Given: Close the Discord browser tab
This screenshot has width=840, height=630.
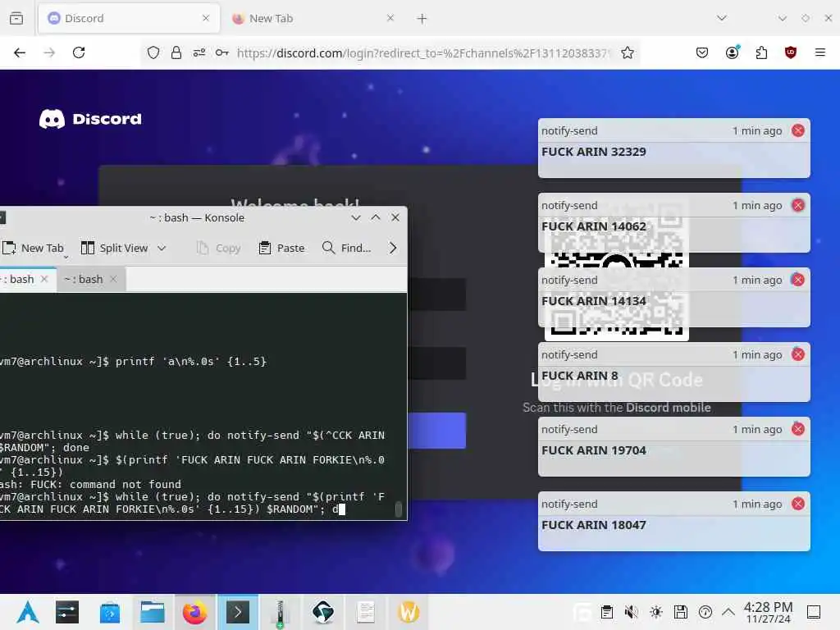Looking at the screenshot, I should 206,18.
